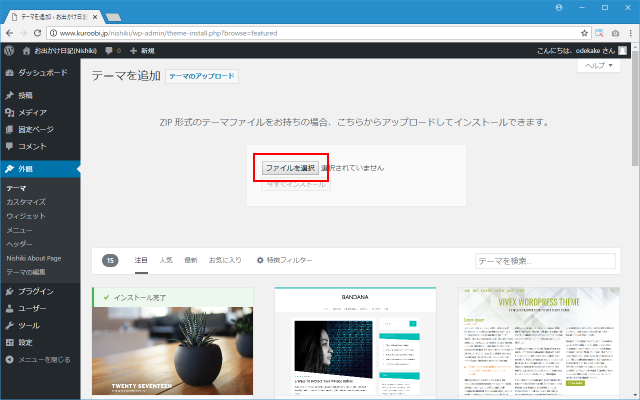This screenshot has width=640, height=400.
Task: Open プラグイン plugins menu in sidebar
Action: 40,291
